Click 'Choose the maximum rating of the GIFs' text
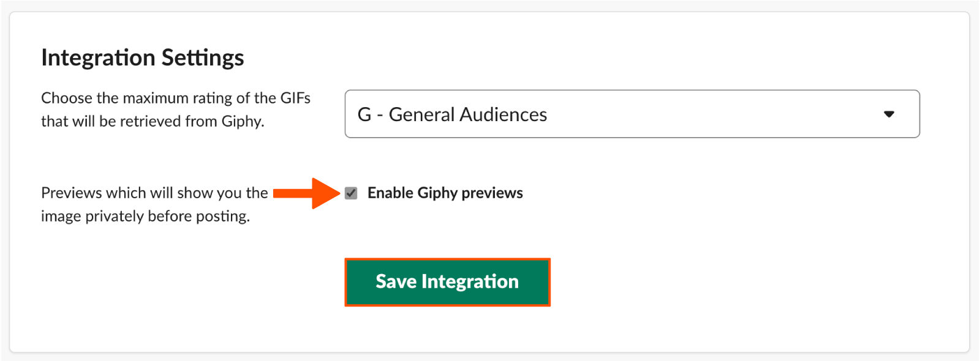The image size is (980, 361). [x=176, y=98]
